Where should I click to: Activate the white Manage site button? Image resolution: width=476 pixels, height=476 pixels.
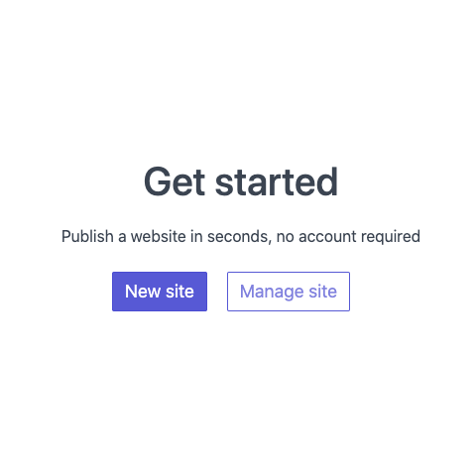pyautogui.click(x=289, y=292)
